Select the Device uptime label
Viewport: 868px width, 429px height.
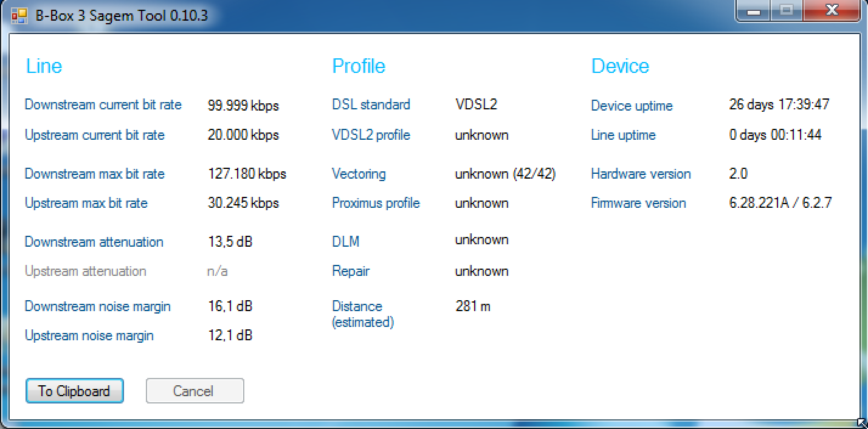632,106
